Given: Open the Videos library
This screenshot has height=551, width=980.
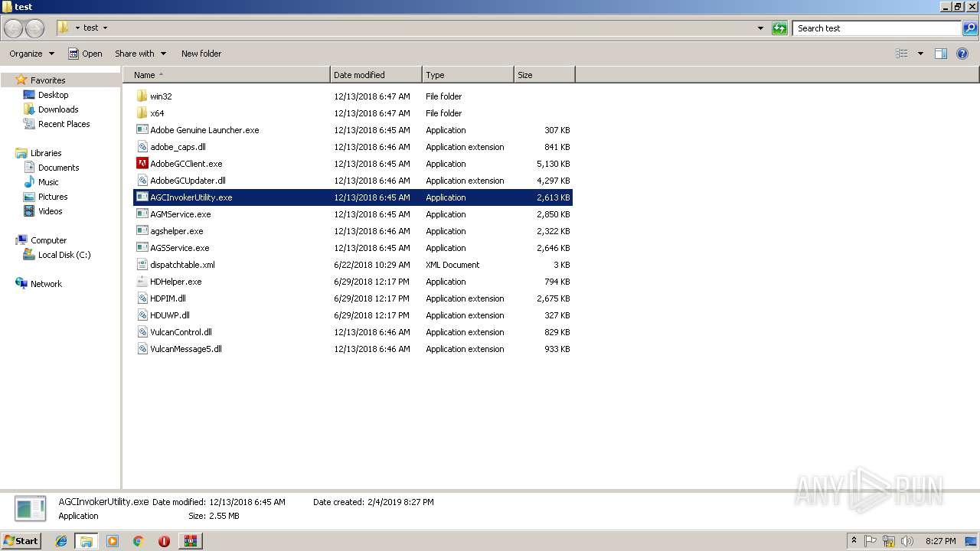Looking at the screenshot, I should coord(51,211).
